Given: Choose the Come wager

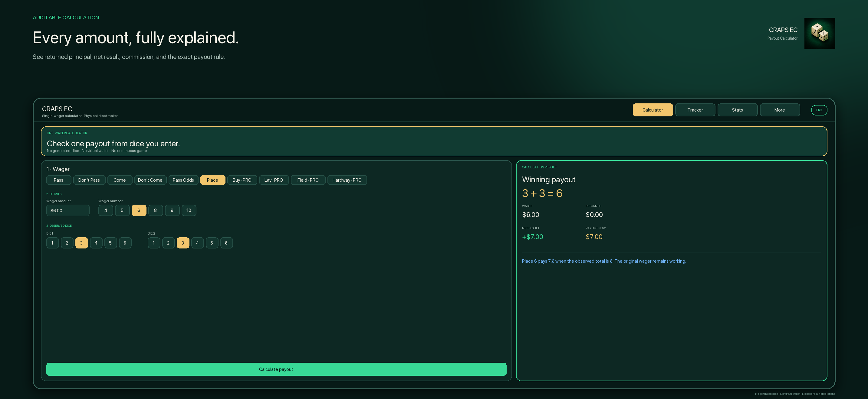Looking at the screenshot, I should pyautogui.click(x=120, y=180).
